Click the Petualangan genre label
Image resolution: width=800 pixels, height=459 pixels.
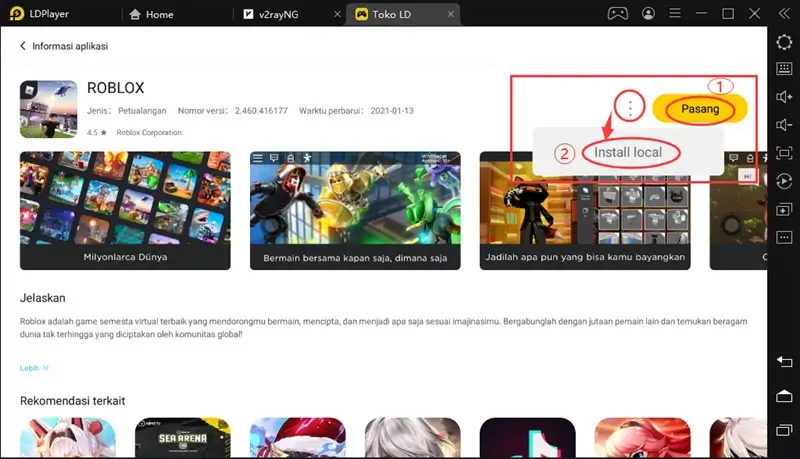(x=142, y=111)
